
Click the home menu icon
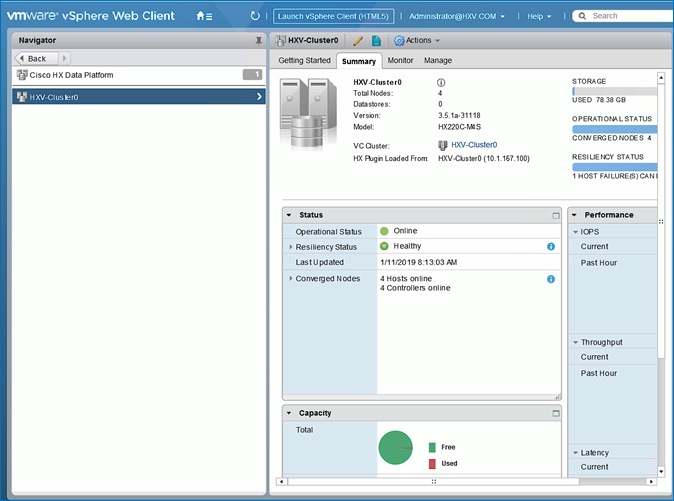coord(204,16)
